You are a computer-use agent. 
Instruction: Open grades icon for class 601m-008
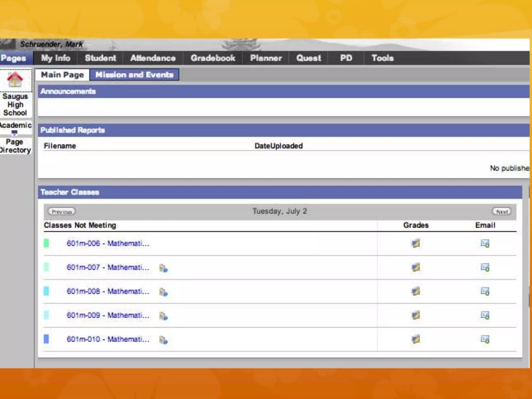coord(416,291)
